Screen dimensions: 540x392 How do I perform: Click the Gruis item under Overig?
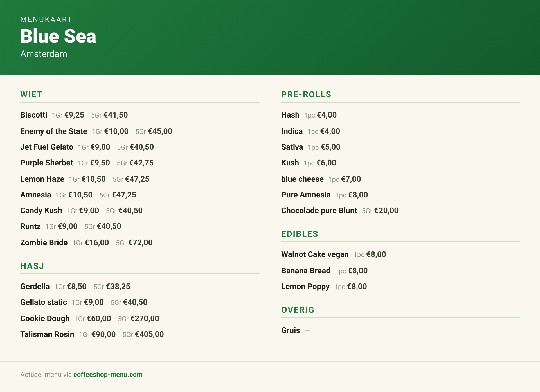click(291, 330)
